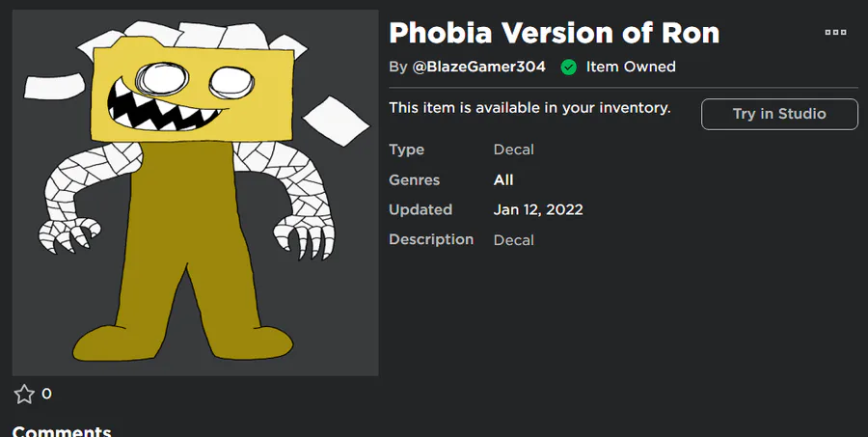Click the Type field label
Viewport: 868px width, 437px height.
[406, 150]
